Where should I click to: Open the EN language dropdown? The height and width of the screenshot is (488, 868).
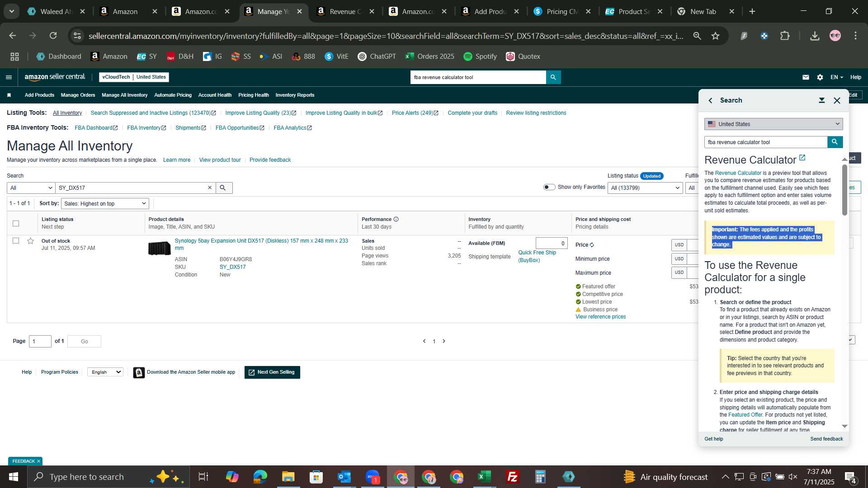click(836, 77)
